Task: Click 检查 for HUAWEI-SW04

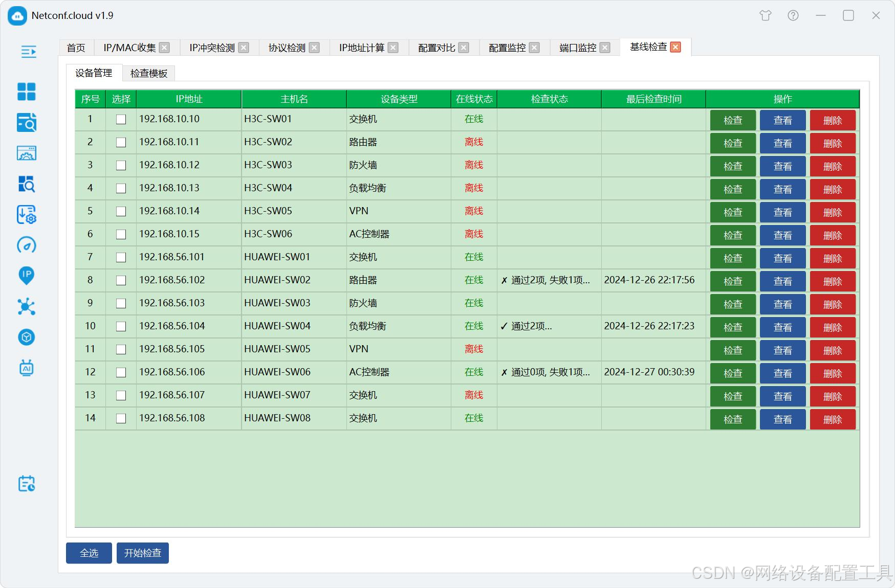Action: coord(733,327)
